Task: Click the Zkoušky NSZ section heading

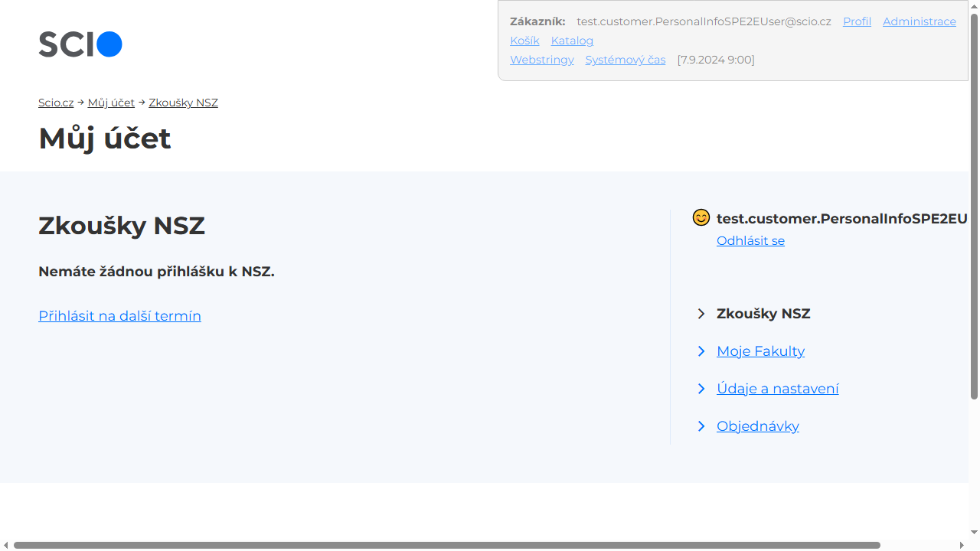Action: pyautogui.click(x=122, y=226)
